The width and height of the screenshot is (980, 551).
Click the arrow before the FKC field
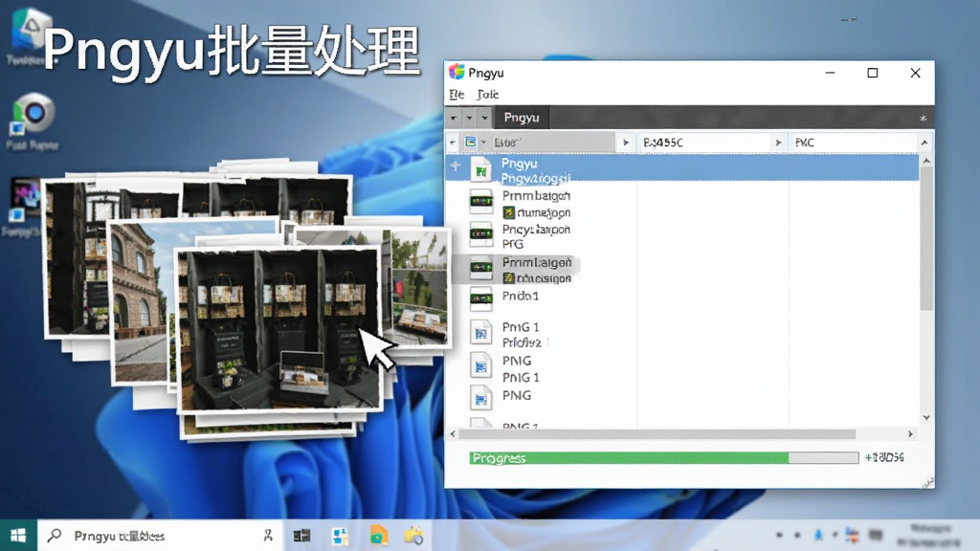coord(778,143)
